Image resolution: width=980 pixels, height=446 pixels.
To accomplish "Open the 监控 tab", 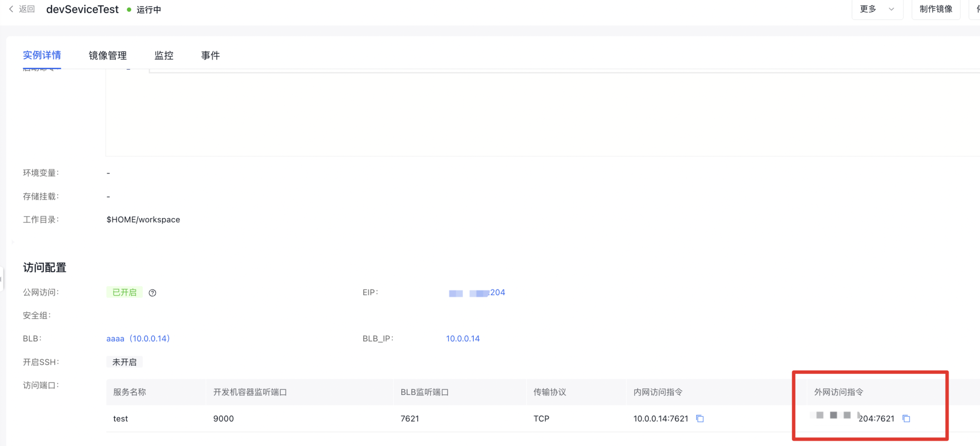I will coord(163,55).
